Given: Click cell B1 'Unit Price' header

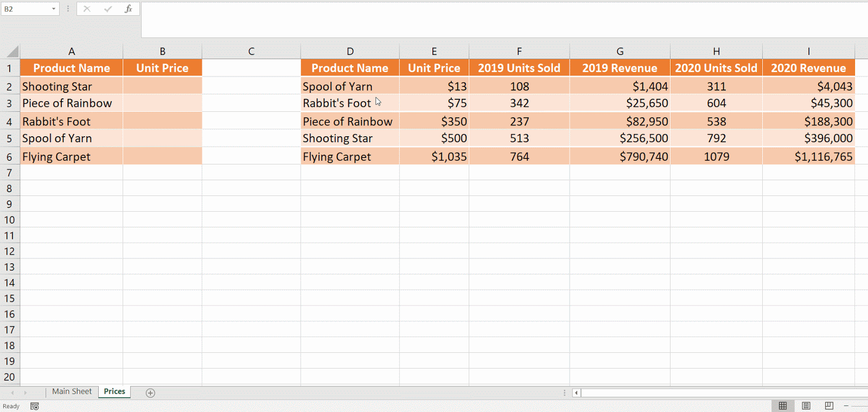Looking at the screenshot, I should point(162,68).
